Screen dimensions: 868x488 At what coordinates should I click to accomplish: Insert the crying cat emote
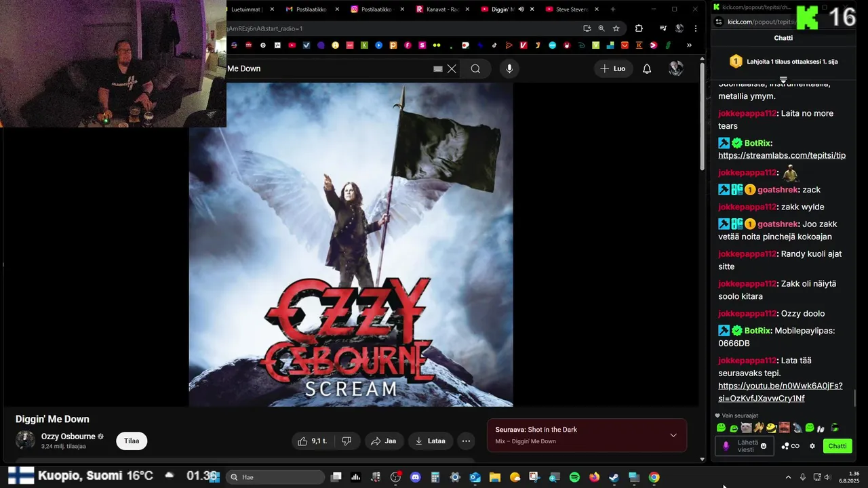point(747,428)
